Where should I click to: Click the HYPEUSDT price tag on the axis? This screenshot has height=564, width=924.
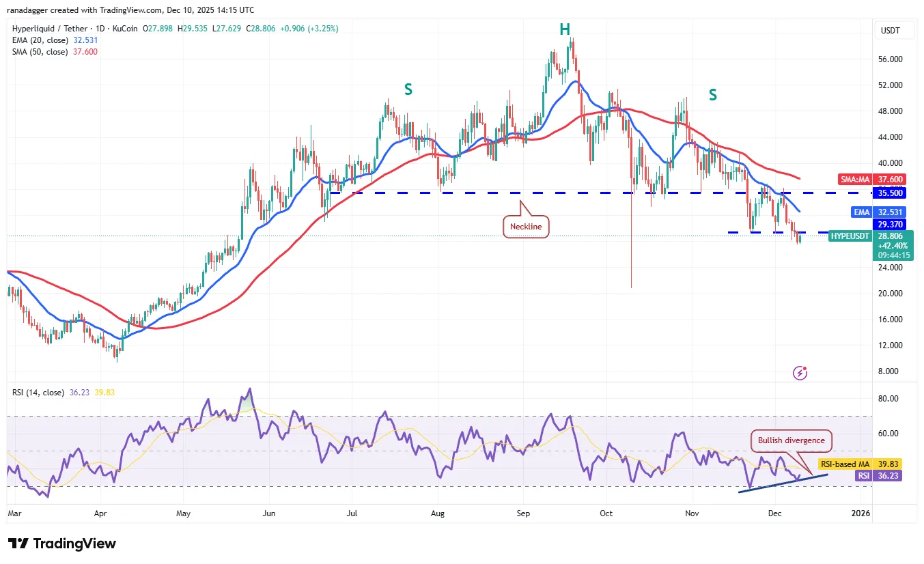849,236
